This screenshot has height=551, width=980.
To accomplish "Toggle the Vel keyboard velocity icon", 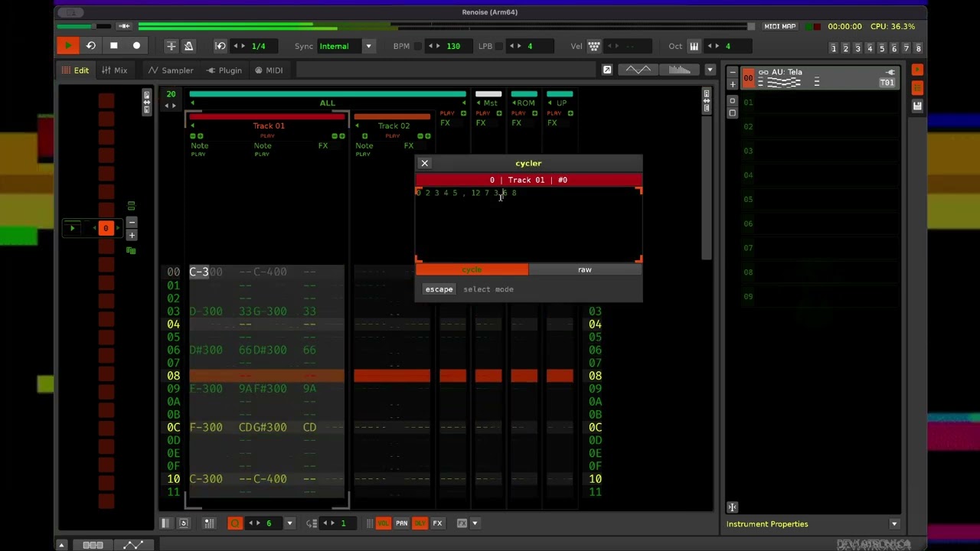I will [593, 46].
